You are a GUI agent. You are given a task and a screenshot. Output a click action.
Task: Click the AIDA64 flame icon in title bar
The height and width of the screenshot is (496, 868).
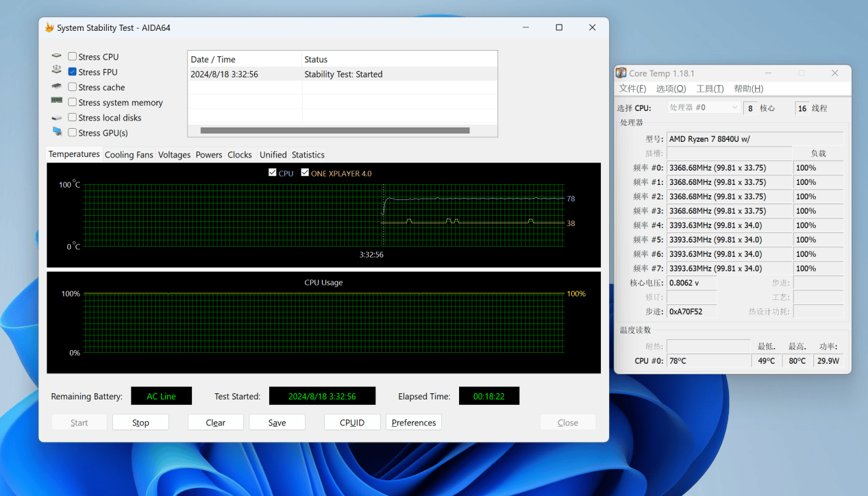tap(49, 27)
